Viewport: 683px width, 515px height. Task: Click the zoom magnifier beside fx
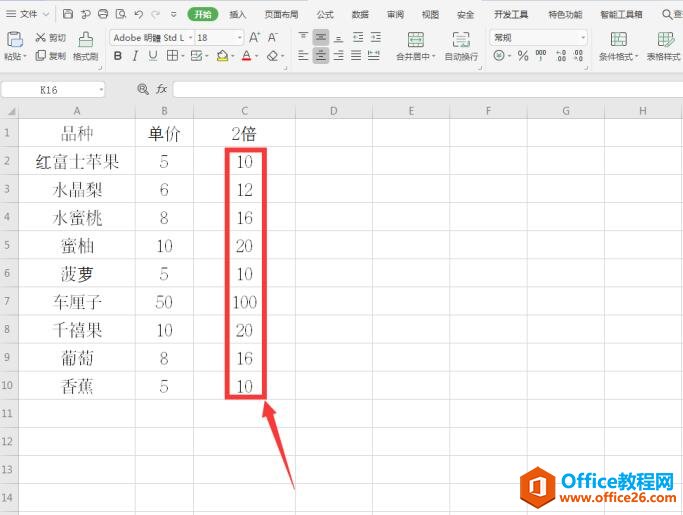[x=143, y=89]
